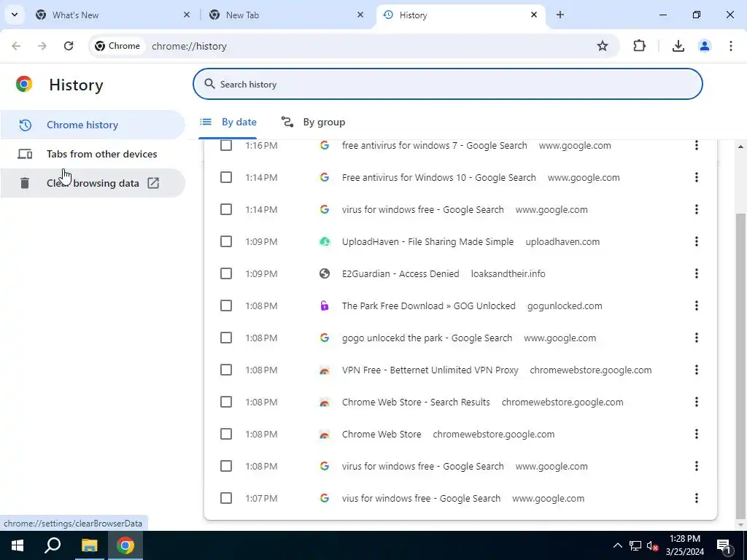The width and height of the screenshot is (747, 560).
Task: Click the GOG Unlocked purple lock favicon
Action: (325, 306)
